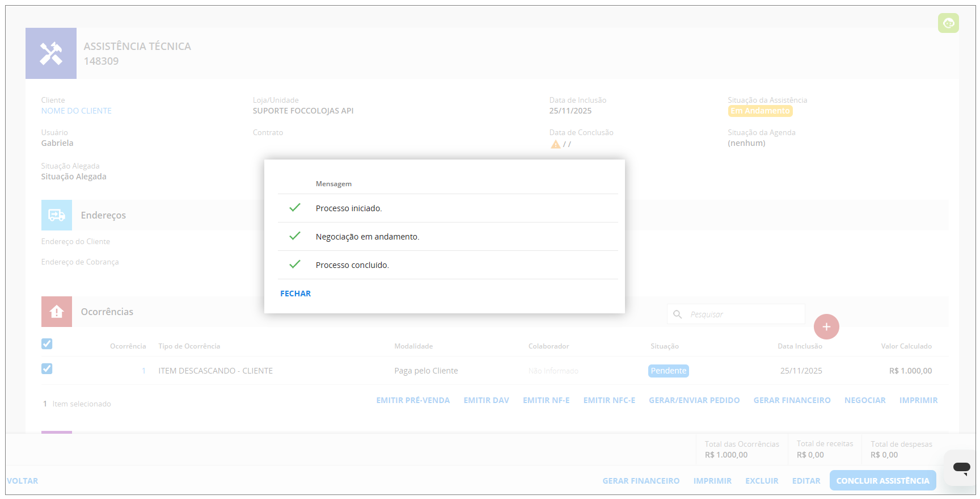Viewport: 980px width, 499px height.
Task: Open occurrence number 1 link
Action: pyautogui.click(x=144, y=371)
